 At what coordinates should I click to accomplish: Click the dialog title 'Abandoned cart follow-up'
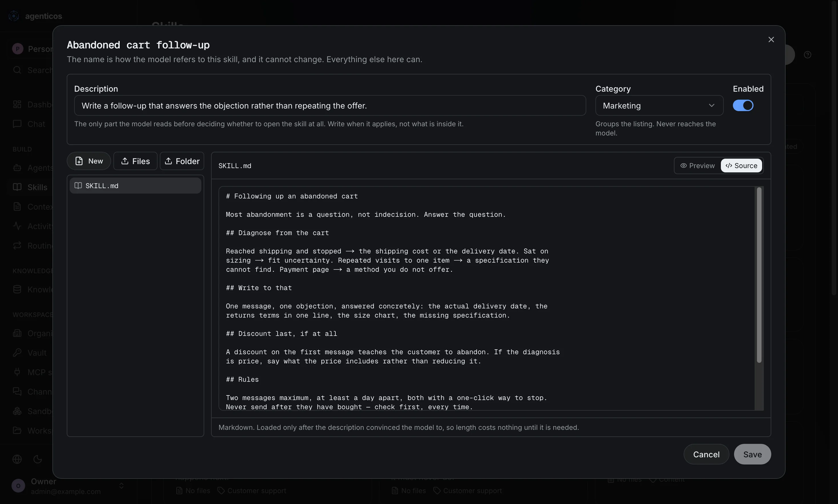pos(138,45)
